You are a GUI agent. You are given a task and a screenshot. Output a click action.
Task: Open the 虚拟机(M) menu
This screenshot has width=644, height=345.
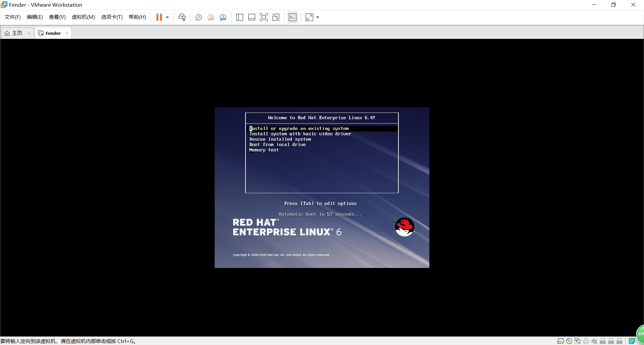[x=83, y=17]
